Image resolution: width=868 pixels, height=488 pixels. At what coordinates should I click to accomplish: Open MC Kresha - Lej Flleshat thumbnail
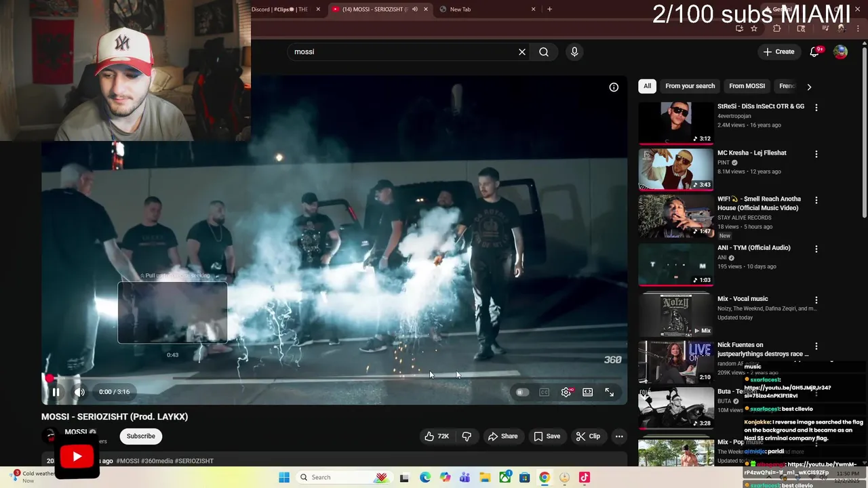pyautogui.click(x=676, y=169)
